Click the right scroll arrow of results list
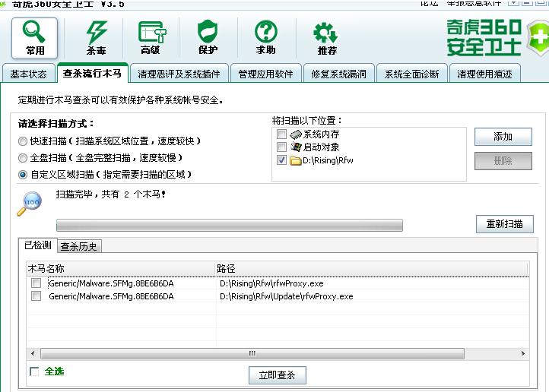The width and height of the screenshot is (549, 392). 523,353
